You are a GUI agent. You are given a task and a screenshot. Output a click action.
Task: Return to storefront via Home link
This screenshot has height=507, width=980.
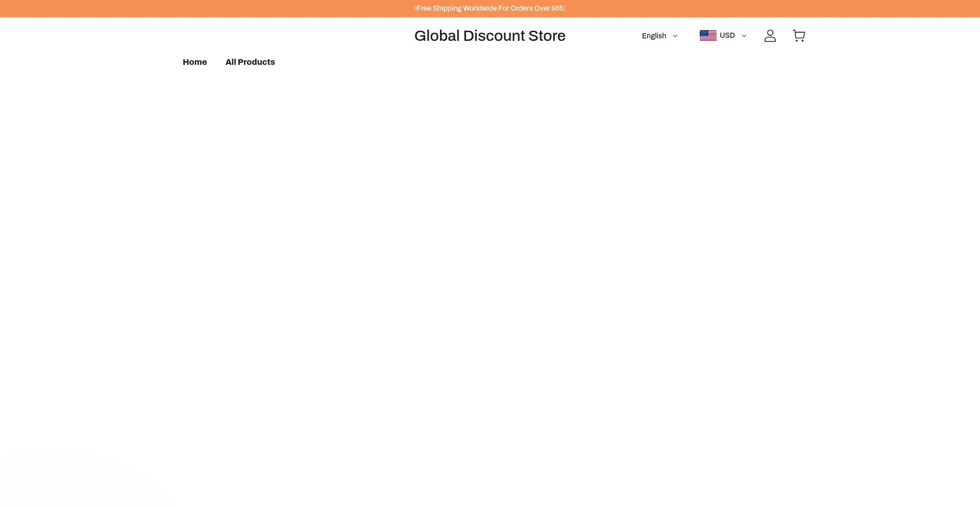(194, 62)
